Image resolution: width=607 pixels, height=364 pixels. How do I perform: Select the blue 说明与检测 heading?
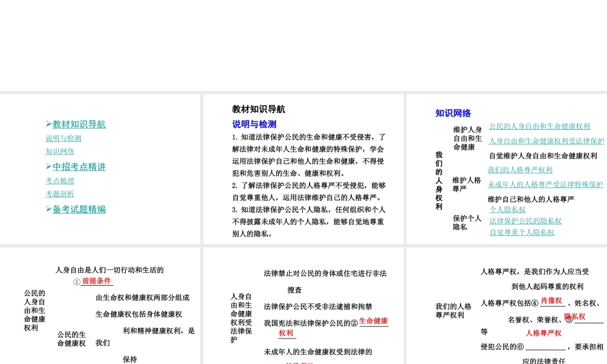point(254,124)
